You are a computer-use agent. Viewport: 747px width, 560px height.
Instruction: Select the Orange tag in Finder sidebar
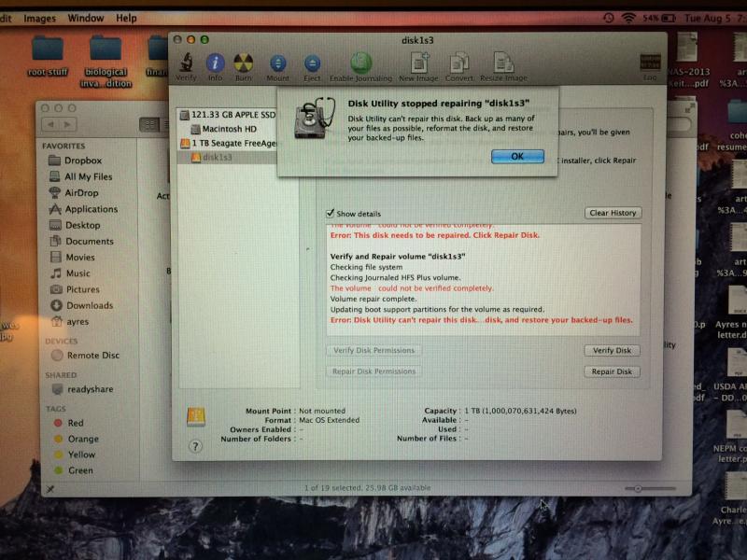[77, 439]
